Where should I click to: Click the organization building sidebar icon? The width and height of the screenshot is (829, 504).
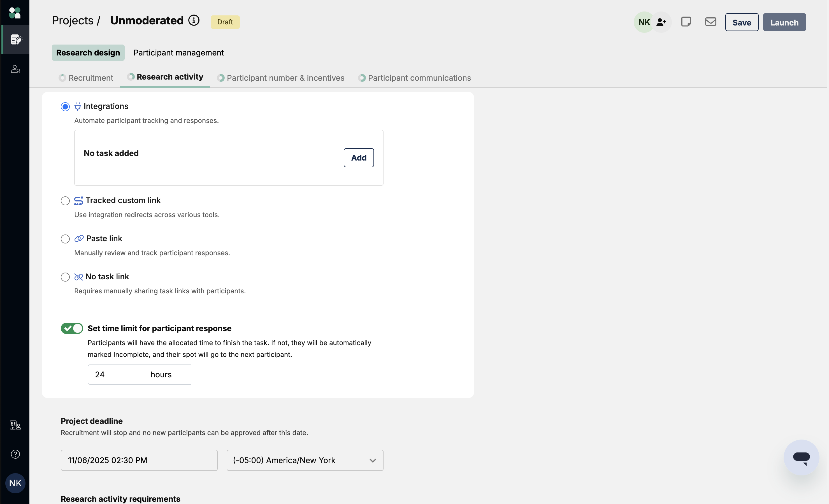(15, 425)
